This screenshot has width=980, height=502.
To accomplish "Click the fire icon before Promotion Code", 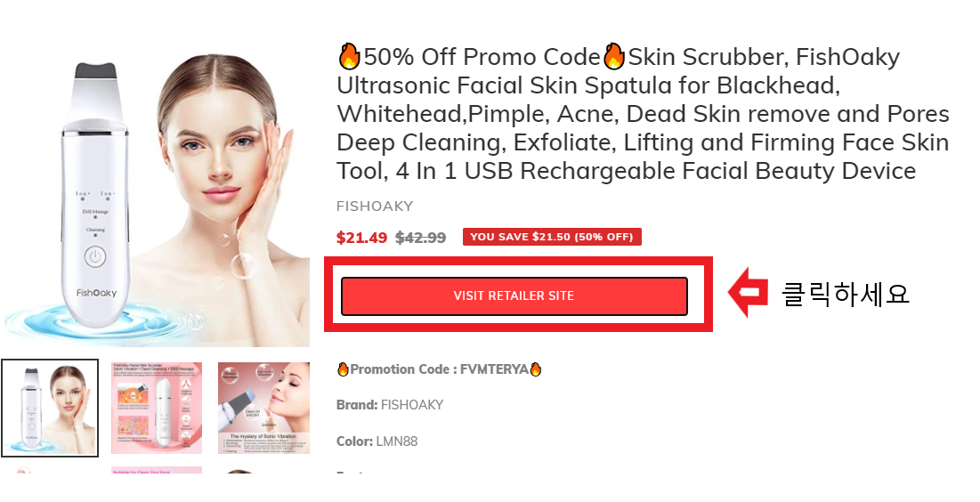I will pos(343,369).
